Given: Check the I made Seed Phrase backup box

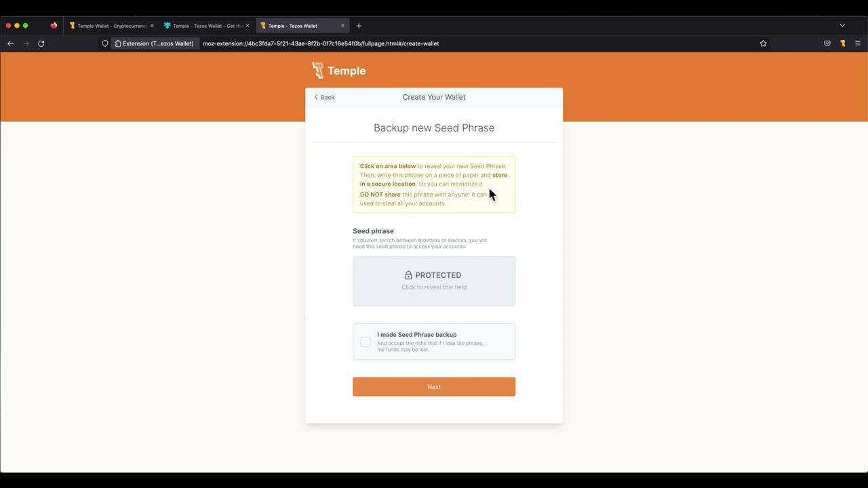Looking at the screenshot, I should [366, 342].
